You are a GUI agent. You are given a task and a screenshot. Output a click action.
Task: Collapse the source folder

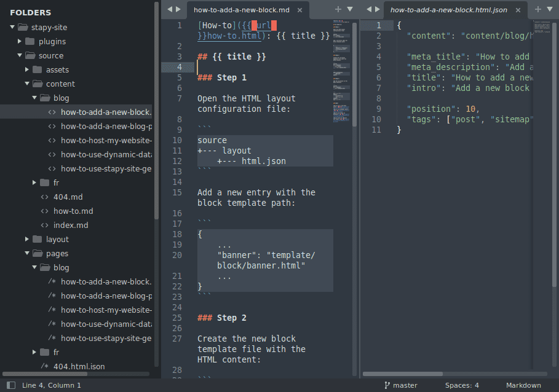tap(20, 55)
